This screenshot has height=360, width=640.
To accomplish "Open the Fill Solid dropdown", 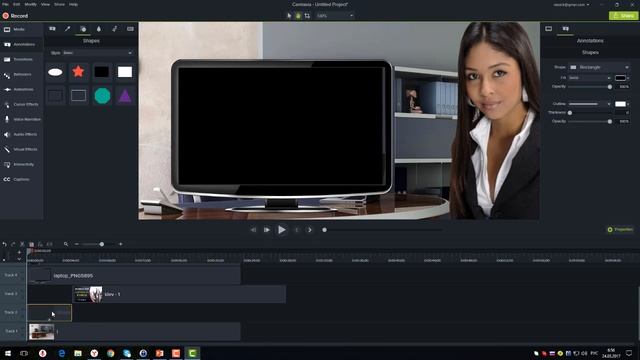I will (590, 78).
